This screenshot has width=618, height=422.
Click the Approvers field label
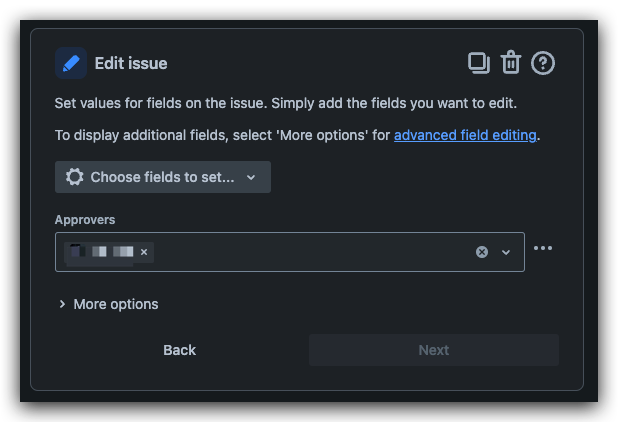(85, 220)
